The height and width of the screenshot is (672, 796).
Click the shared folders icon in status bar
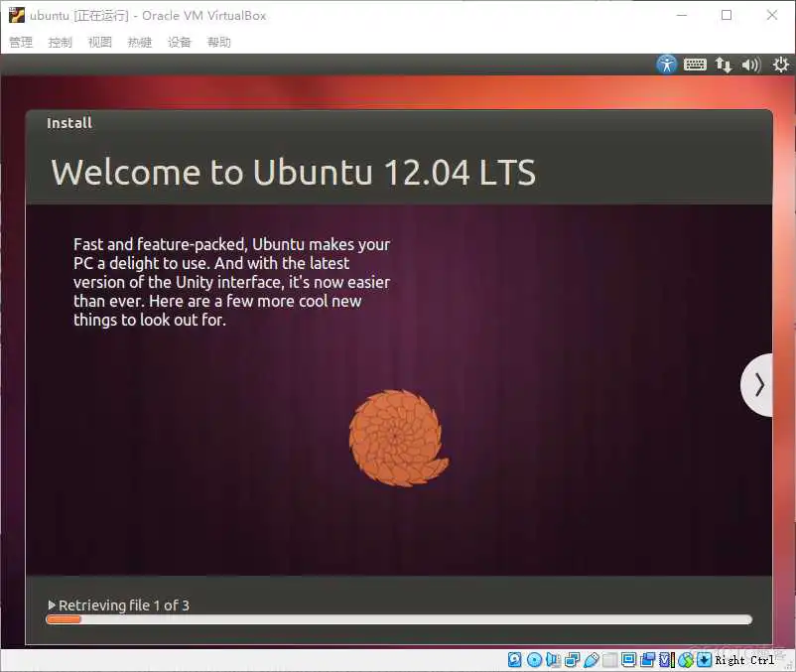click(x=607, y=659)
